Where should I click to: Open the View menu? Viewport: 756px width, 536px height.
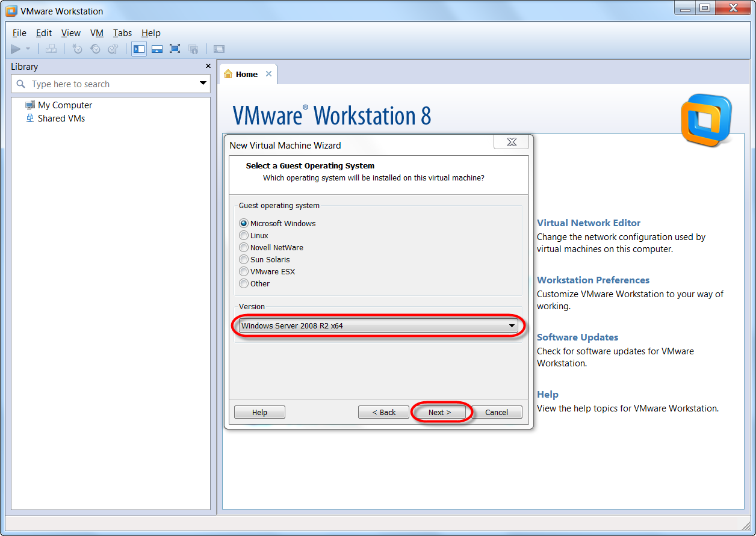71,33
